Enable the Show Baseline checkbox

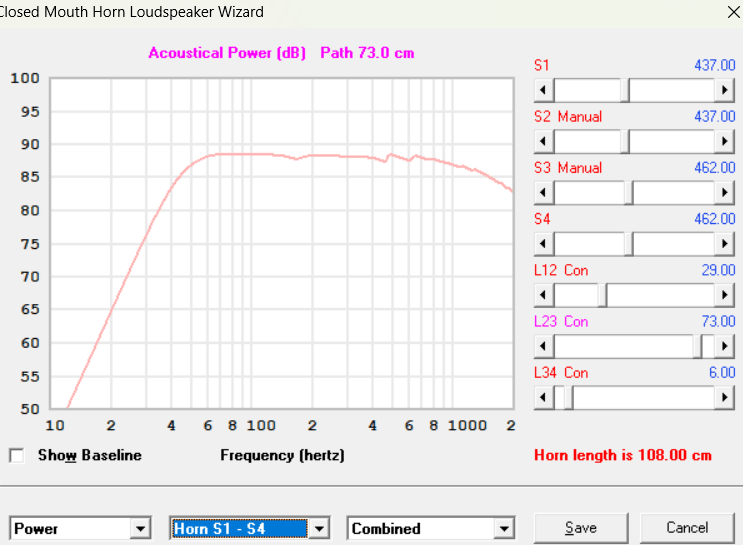[x=17, y=455]
